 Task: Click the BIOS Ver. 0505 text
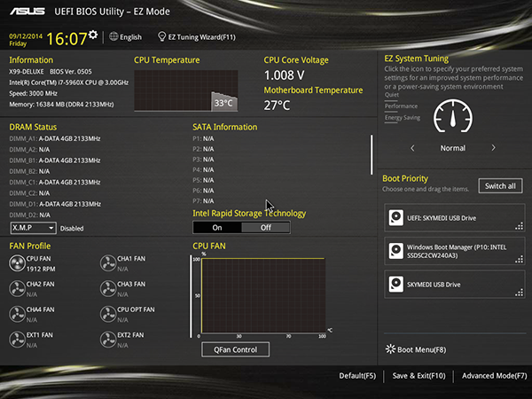[71, 72]
